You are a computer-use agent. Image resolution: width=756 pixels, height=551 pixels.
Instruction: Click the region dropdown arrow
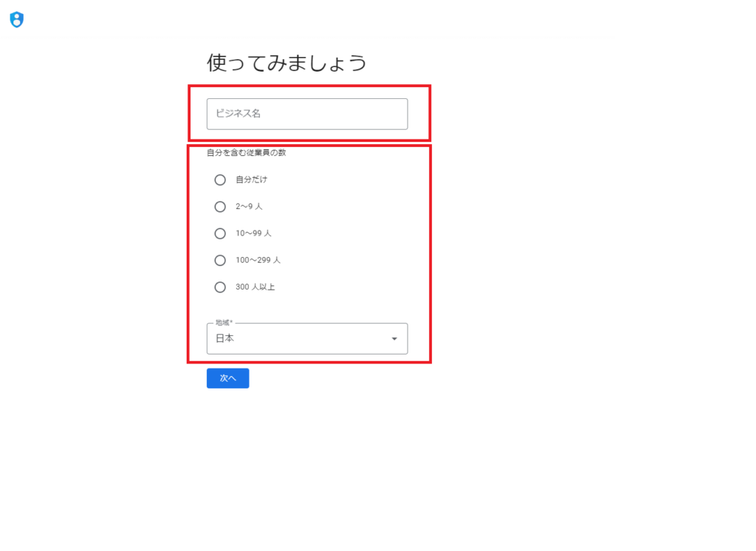394,339
